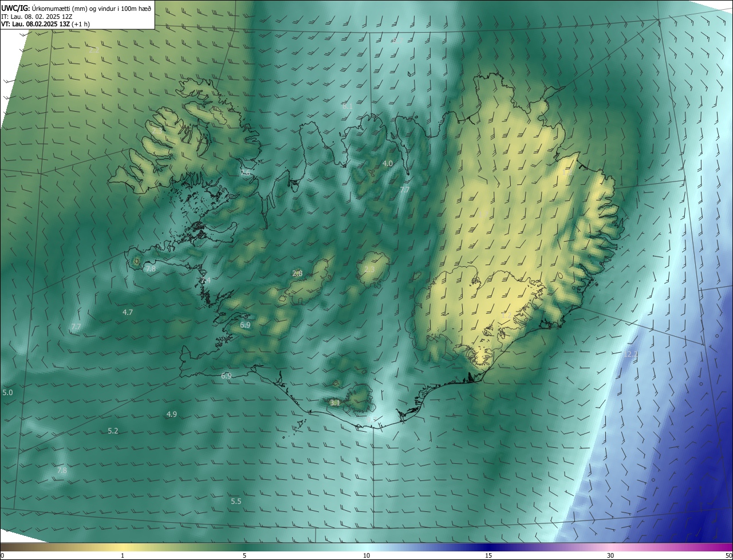This screenshot has height=560, width=733.
Task: Click the 50 tick label on the color scale
Action: coord(728,556)
